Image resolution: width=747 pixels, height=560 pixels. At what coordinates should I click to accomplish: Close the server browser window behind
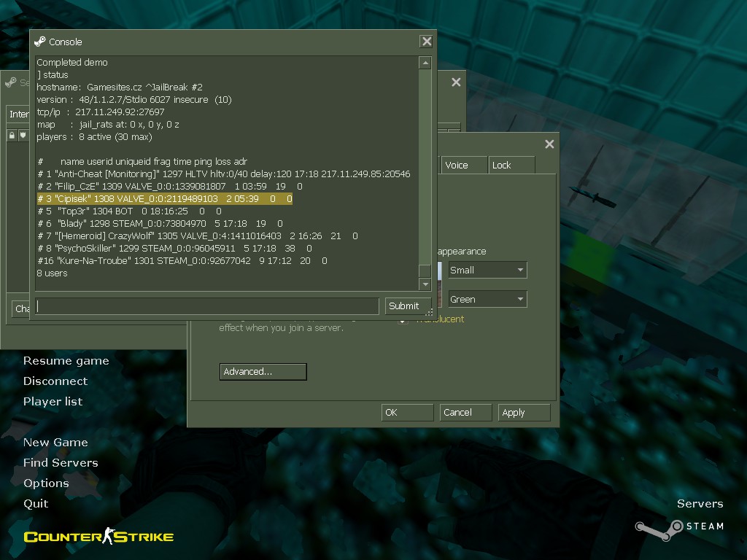456,82
